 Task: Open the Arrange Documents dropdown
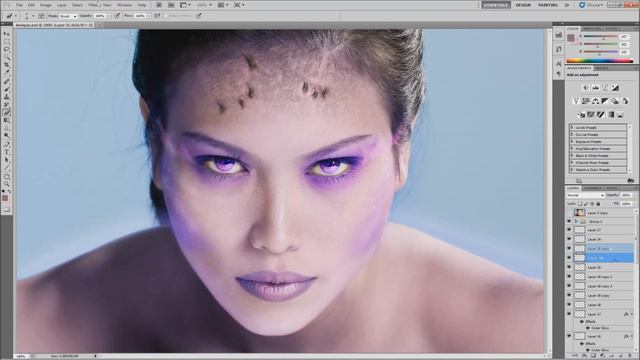click(x=222, y=5)
